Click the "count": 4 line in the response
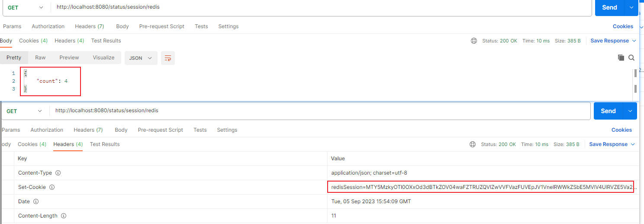The width and height of the screenshot is (644, 224). pyautogui.click(x=52, y=81)
